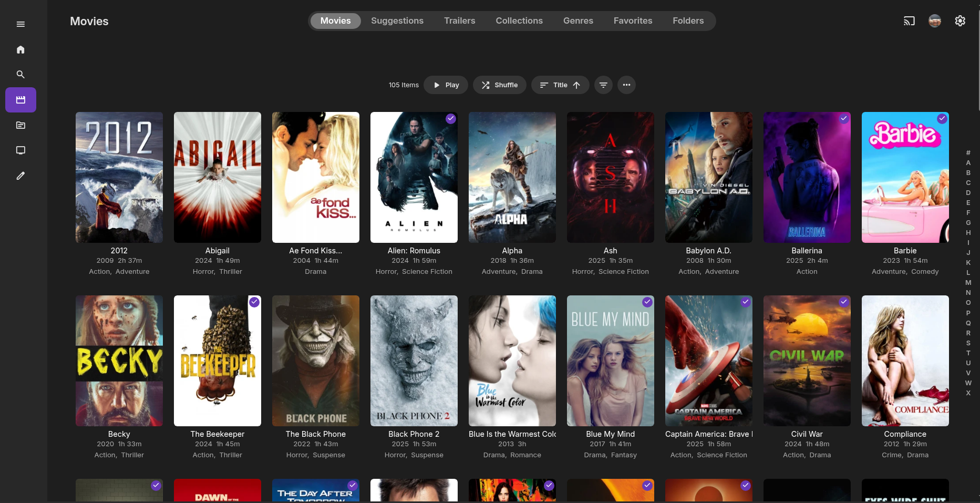Open the settings gear icon

point(960,21)
